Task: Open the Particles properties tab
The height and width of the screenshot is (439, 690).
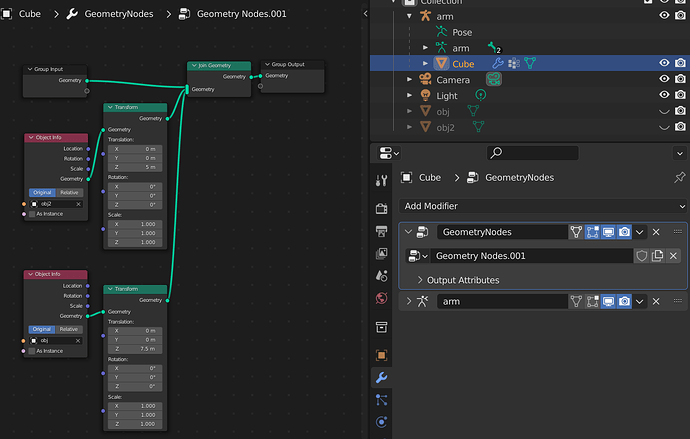Action: coord(382,400)
